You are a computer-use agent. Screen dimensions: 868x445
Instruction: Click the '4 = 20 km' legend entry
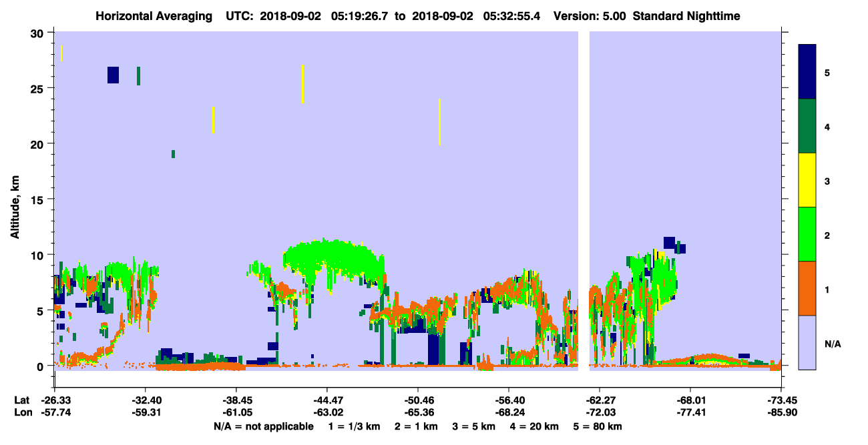click(535, 426)
